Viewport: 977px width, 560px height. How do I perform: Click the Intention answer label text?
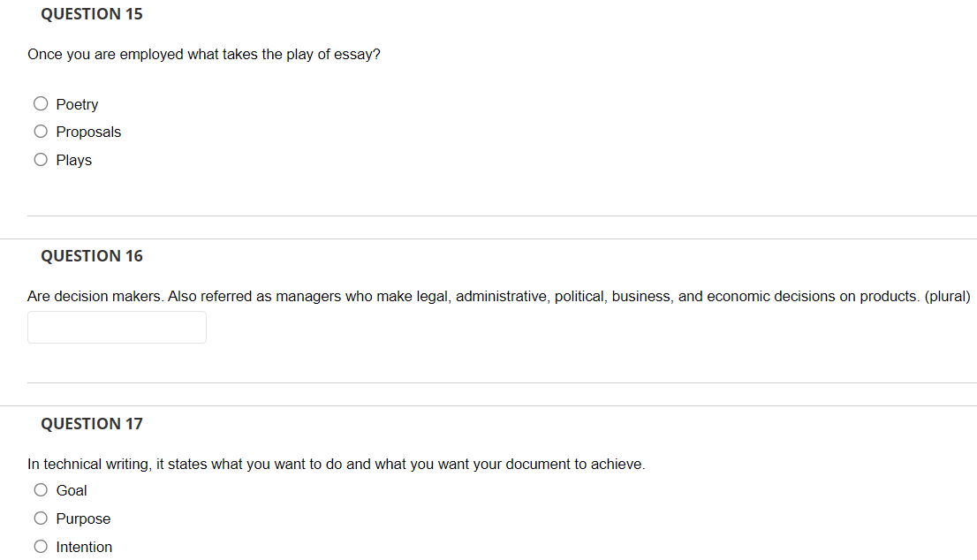click(84, 547)
